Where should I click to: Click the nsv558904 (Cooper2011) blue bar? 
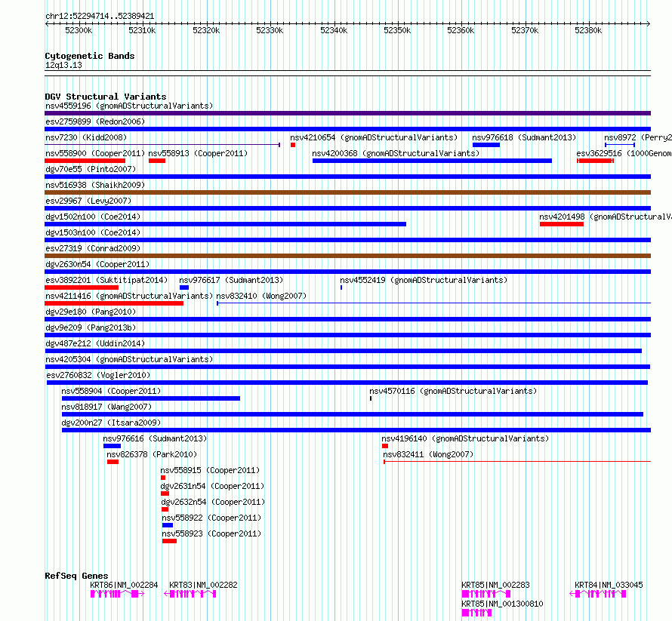click(x=151, y=398)
